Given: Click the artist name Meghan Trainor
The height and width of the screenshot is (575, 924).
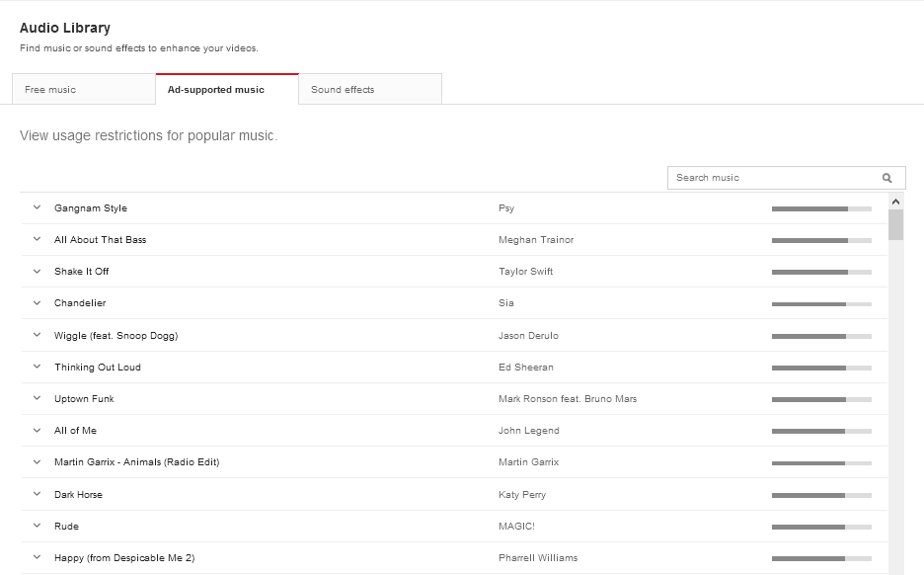Looking at the screenshot, I should [x=536, y=240].
